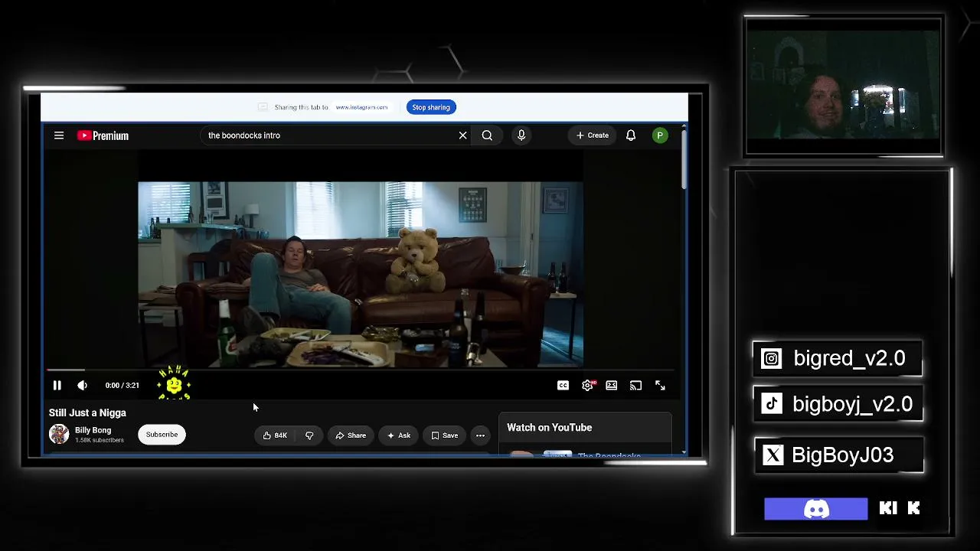Screen dimensions: 980x551
Task: Click the video frame showing the couch scene
Action: tap(360, 274)
